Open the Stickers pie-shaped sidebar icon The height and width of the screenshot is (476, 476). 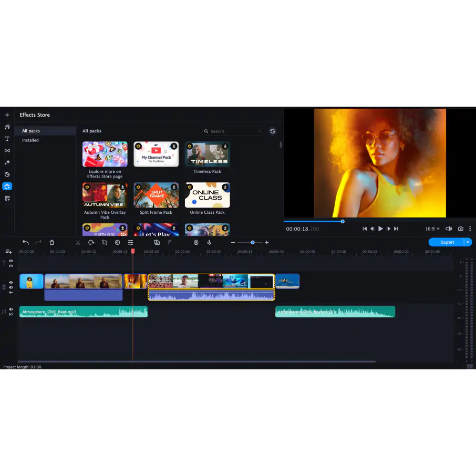tap(7, 174)
